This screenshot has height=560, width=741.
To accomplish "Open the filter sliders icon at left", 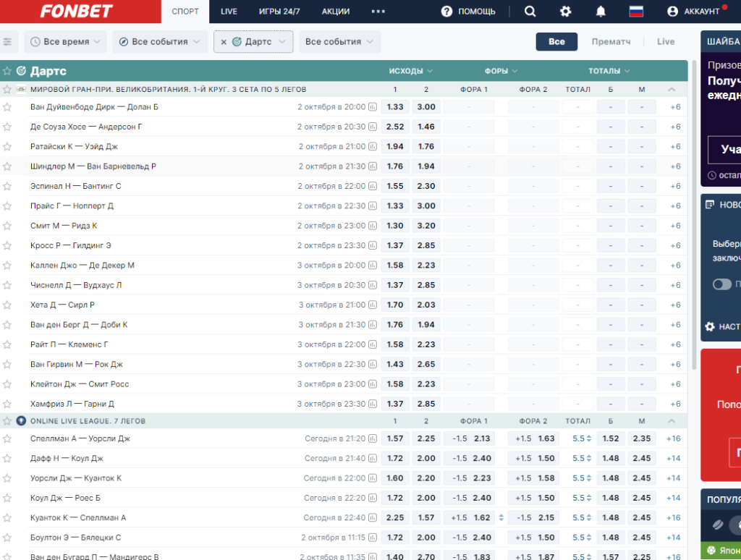I will coord(7,41).
